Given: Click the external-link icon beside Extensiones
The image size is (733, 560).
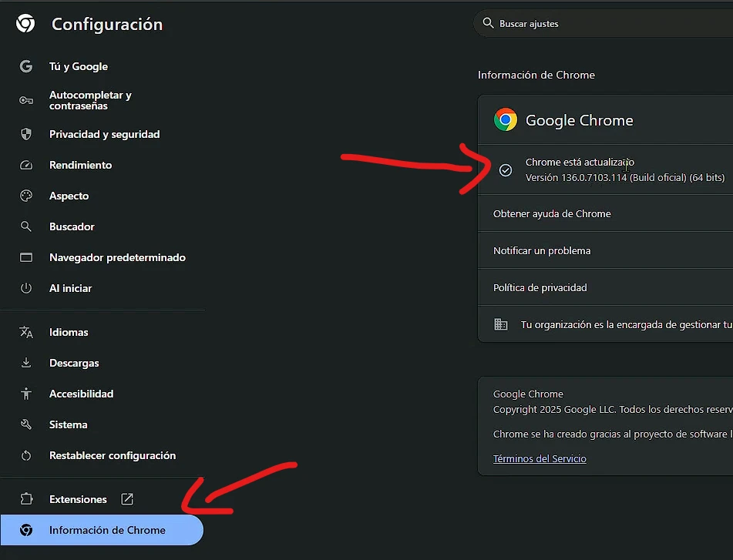Looking at the screenshot, I should point(127,499).
